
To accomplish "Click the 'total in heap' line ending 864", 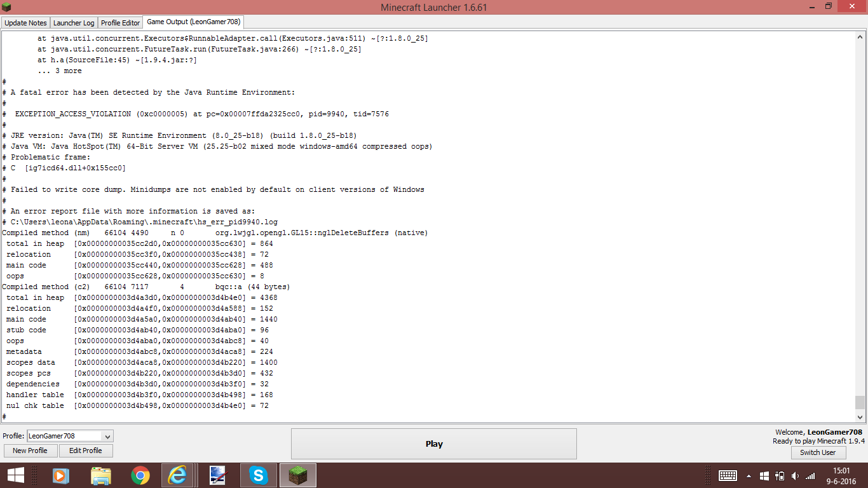I will pos(140,244).
